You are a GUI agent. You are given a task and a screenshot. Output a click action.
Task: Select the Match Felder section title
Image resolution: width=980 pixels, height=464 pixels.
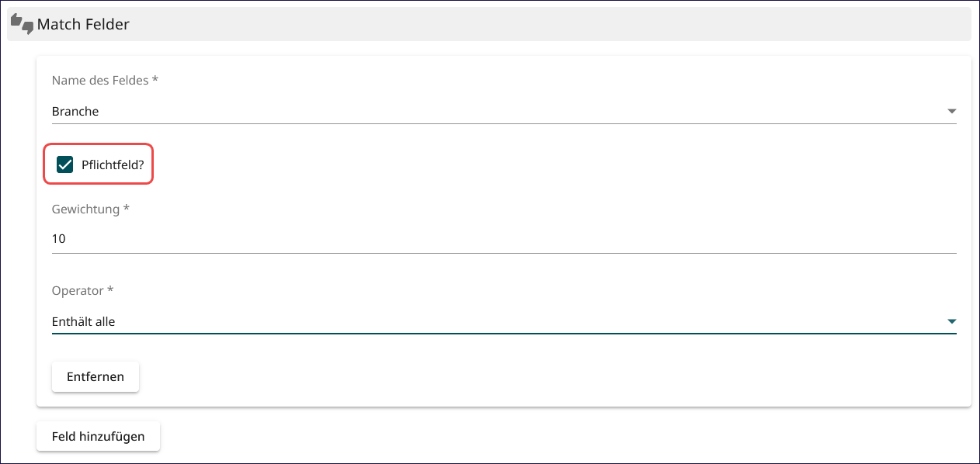click(x=83, y=25)
